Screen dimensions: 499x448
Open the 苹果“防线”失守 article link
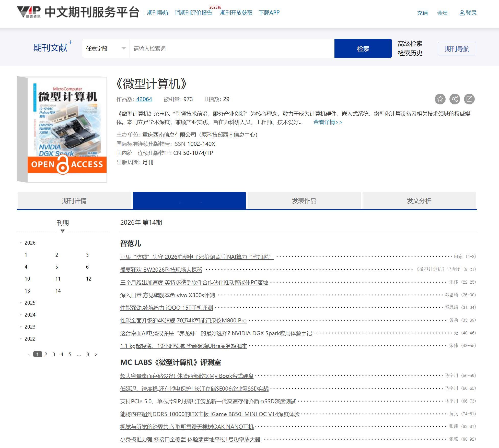(197, 257)
